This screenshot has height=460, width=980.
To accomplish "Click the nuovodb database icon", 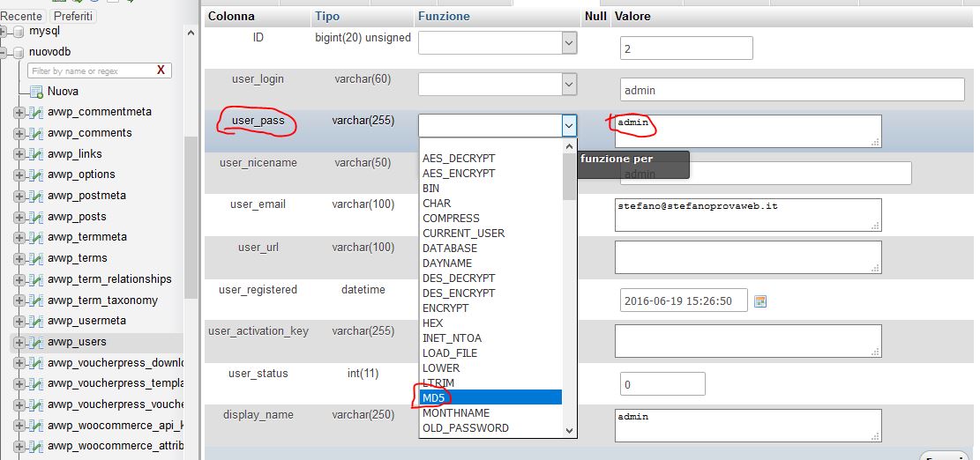I will point(19,52).
